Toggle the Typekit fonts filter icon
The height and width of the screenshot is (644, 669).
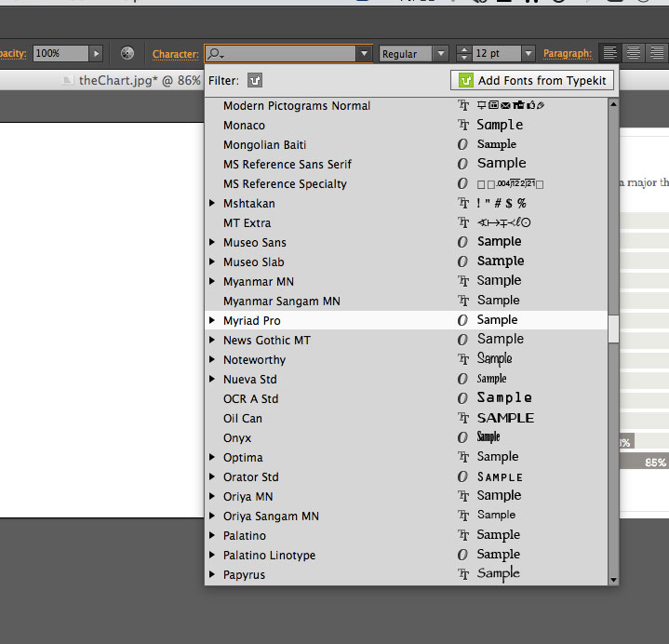coord(255,80)
